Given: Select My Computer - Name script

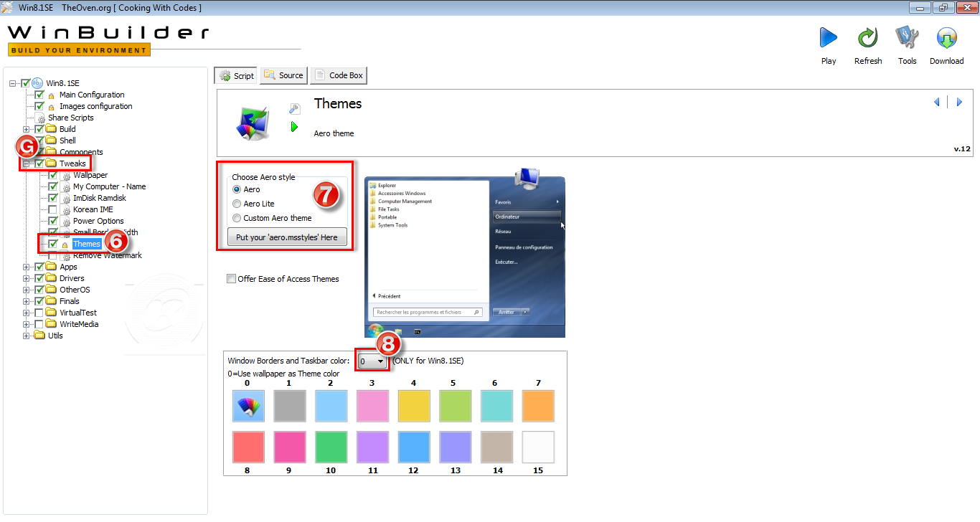Looking at the screenshot, I should [109, 186].
